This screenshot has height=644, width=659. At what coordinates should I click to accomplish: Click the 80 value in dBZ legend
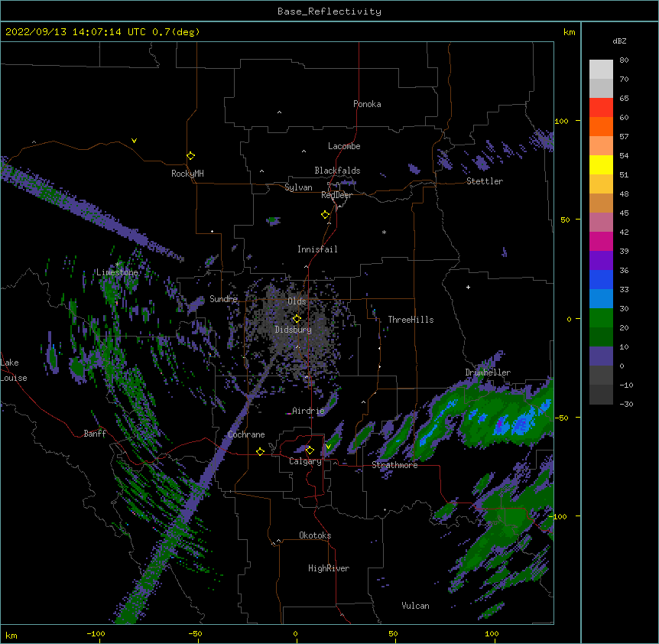coord(624,60)
